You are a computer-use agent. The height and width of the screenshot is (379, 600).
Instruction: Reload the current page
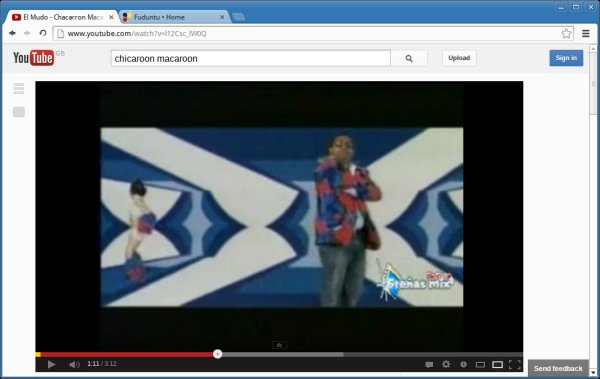coord(42,33)
